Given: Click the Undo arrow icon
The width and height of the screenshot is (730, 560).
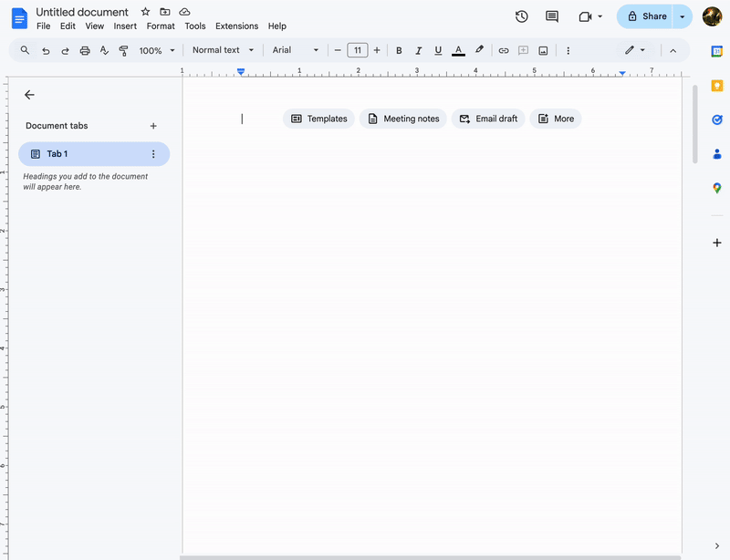Looking at the screenshot, I should click(46, 51).
